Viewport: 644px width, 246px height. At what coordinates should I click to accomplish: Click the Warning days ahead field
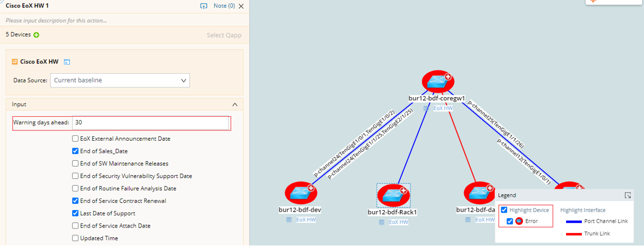click(x=150, y=123)
